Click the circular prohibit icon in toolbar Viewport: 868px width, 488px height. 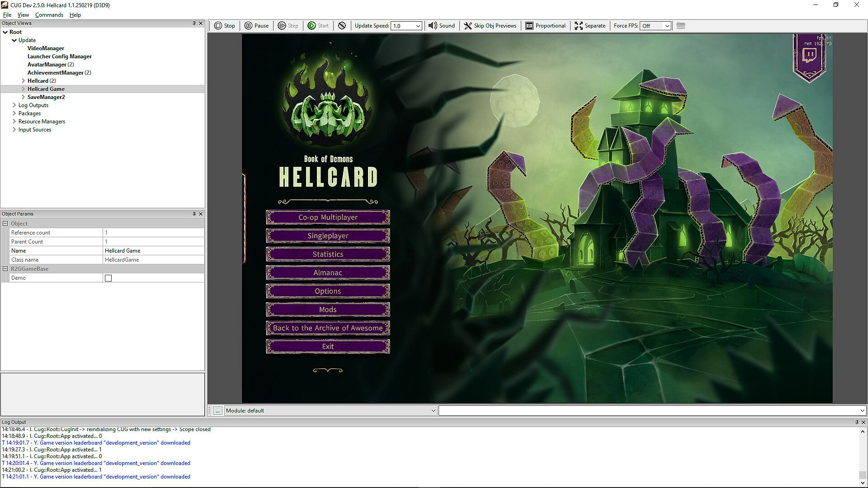tap(342, 26)
